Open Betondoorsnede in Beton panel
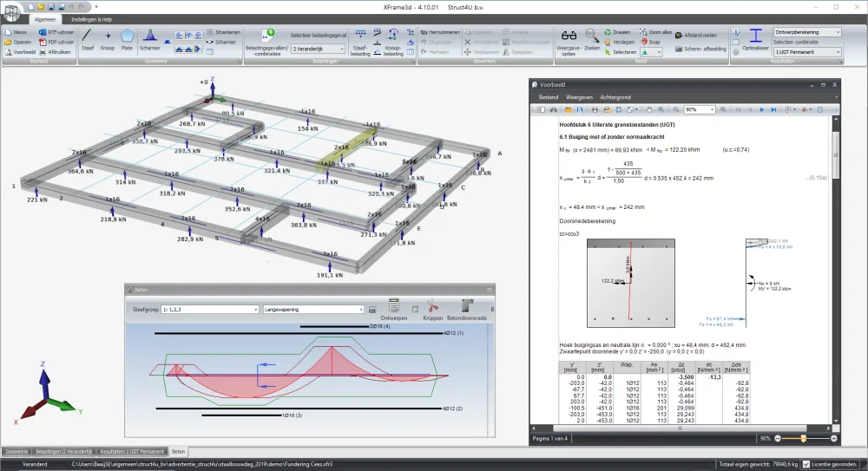The height and width of the screenshot is (471, 868). coord(467,310)
